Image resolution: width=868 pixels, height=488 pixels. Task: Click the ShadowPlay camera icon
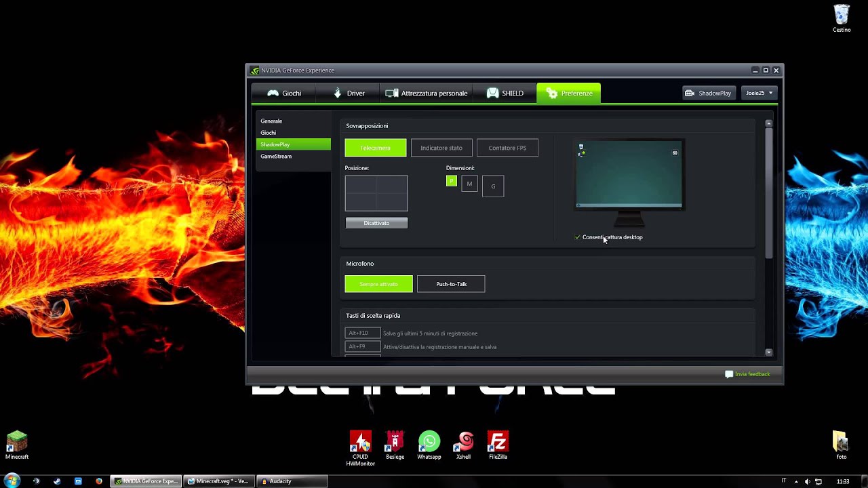click(690, 94)
